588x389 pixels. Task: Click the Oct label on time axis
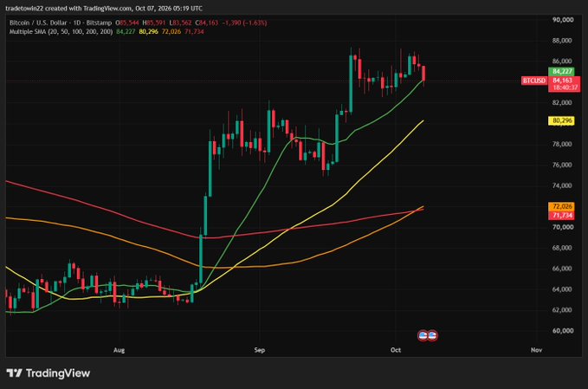point(396,350)
